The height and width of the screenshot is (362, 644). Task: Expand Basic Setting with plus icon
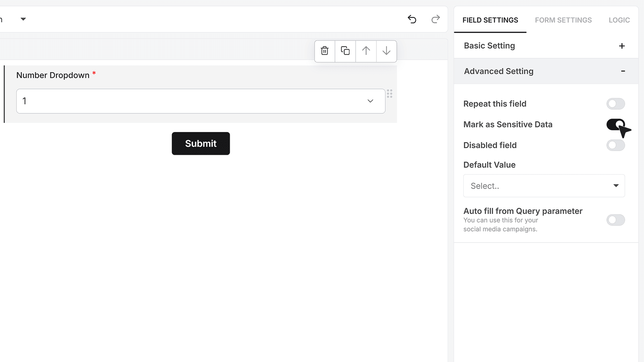622,46
